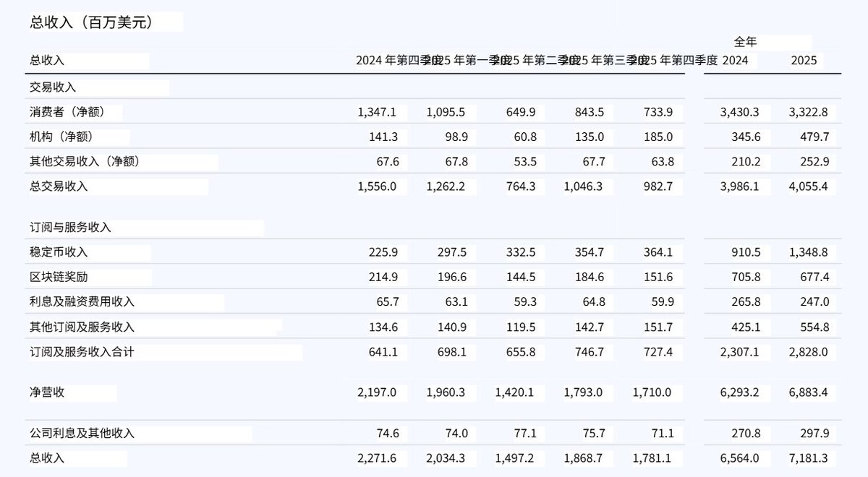Select the 1,347.1 consumer revenue cell

point(378,112)
